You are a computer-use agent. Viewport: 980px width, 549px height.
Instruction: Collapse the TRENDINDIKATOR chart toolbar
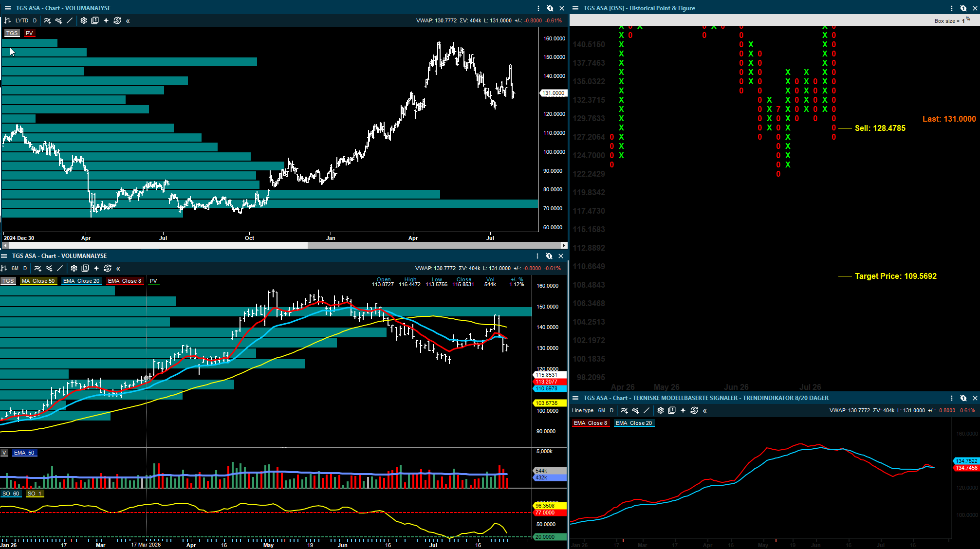click(704, 411)
